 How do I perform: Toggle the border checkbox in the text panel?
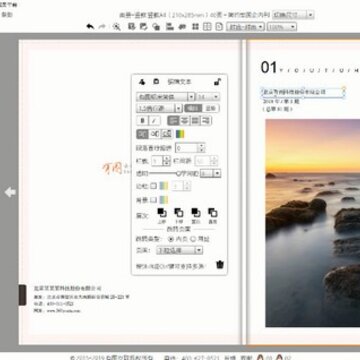(153, 186)
